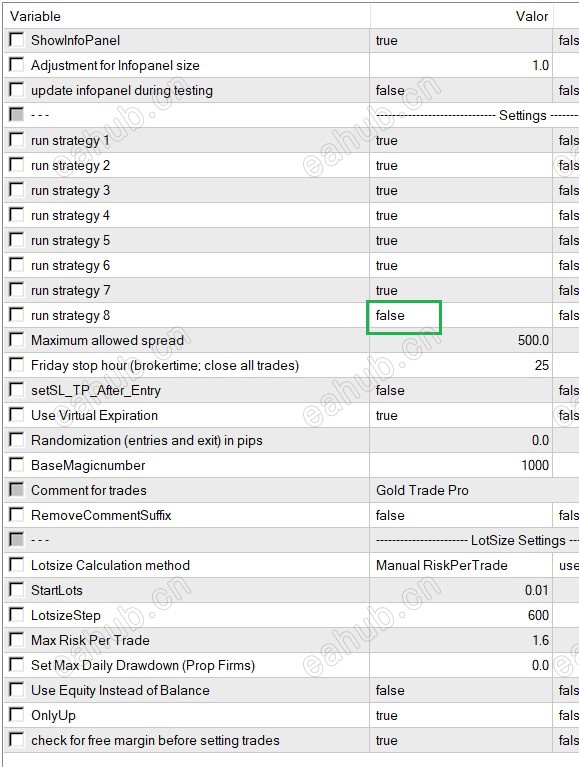Change check for free margin value true
The height and width of the screenshot is (767, 579).
pyautogui.click(x=461, y=740)
